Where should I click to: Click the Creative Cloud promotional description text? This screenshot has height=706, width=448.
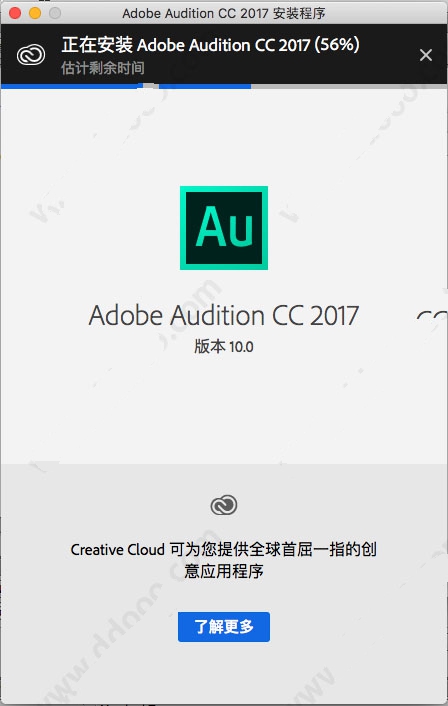click(224, 560)
